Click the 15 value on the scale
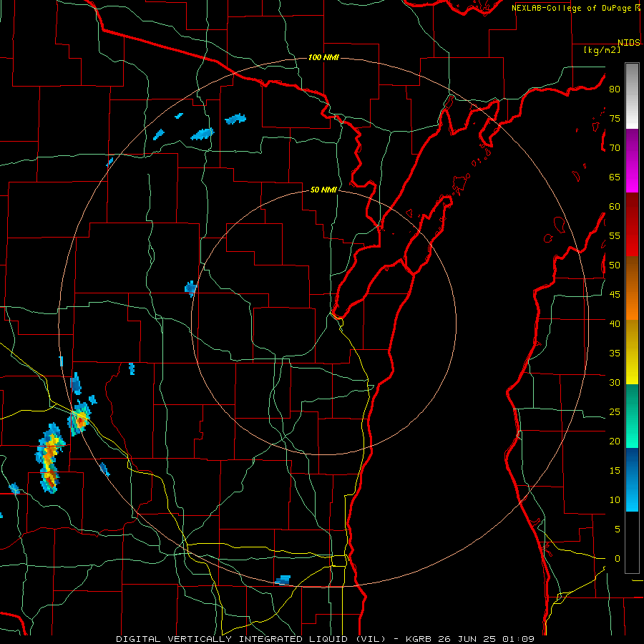Screen dimensions: 644x644 point(615,471)
